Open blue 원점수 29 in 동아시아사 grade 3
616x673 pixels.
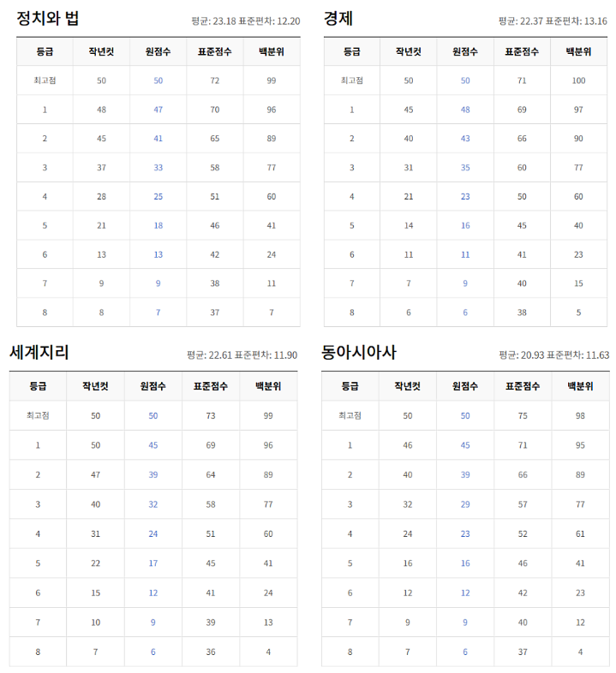pyautogui.click(x=465, y=504)
